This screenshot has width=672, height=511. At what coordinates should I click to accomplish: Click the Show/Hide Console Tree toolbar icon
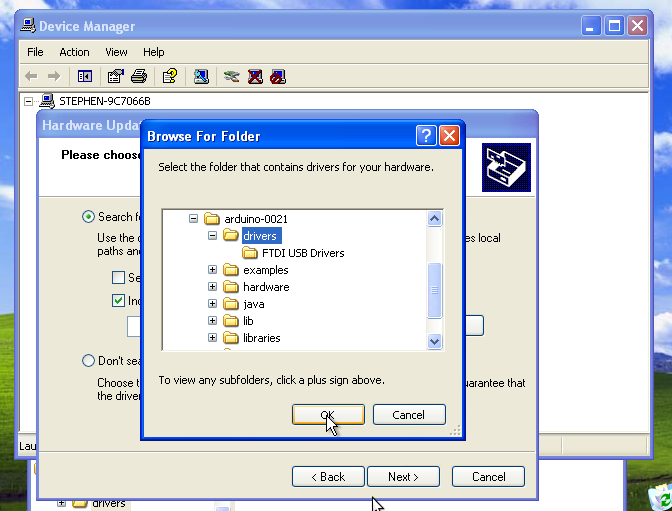[x=85, y=76]
